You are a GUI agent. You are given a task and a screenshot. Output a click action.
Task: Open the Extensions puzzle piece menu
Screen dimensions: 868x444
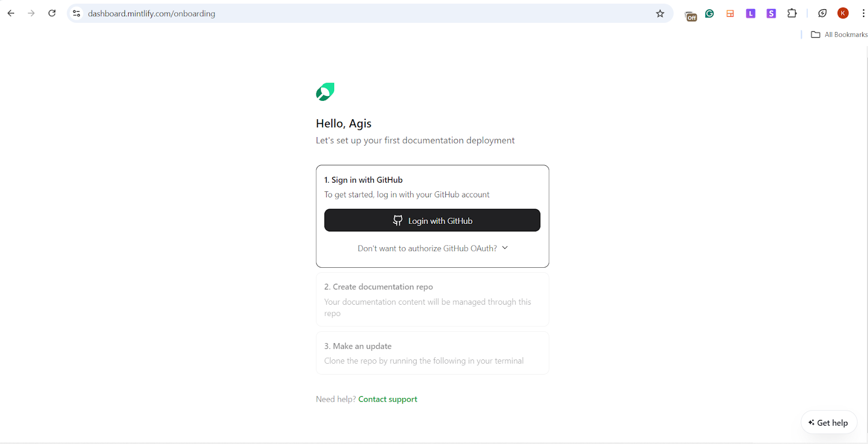(792, 14)
